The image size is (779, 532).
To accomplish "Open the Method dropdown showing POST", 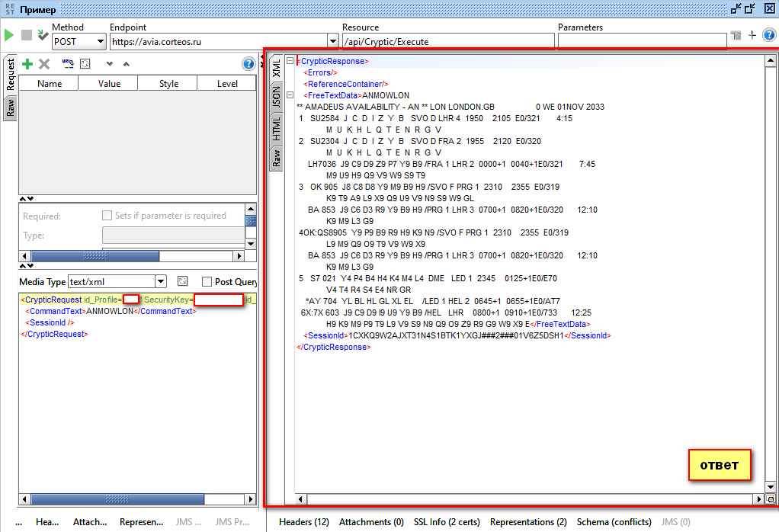I will (101, 41).
